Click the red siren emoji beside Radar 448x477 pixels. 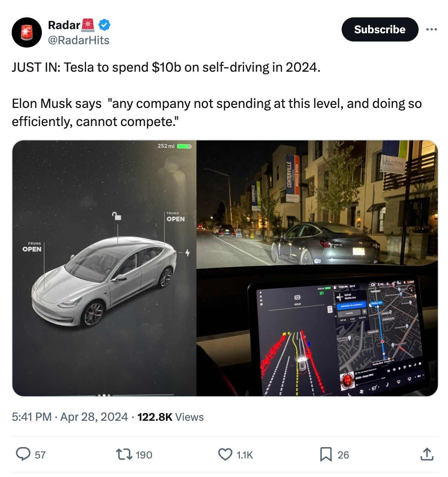tap(88, 25)
